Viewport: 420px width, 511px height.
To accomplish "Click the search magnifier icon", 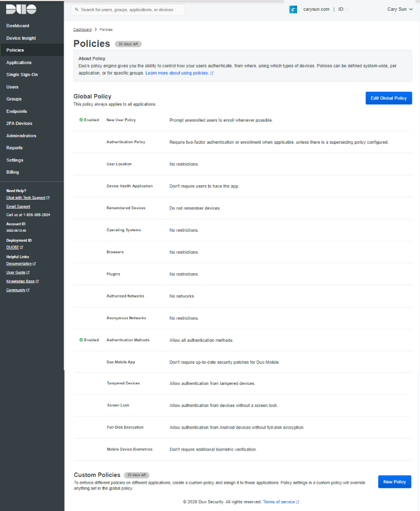I will tap(76, 9).
